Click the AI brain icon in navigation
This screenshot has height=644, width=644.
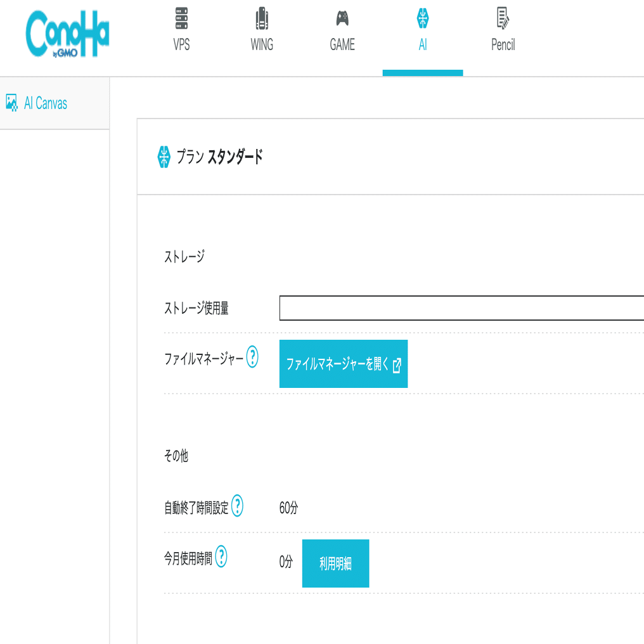point(423,18)
